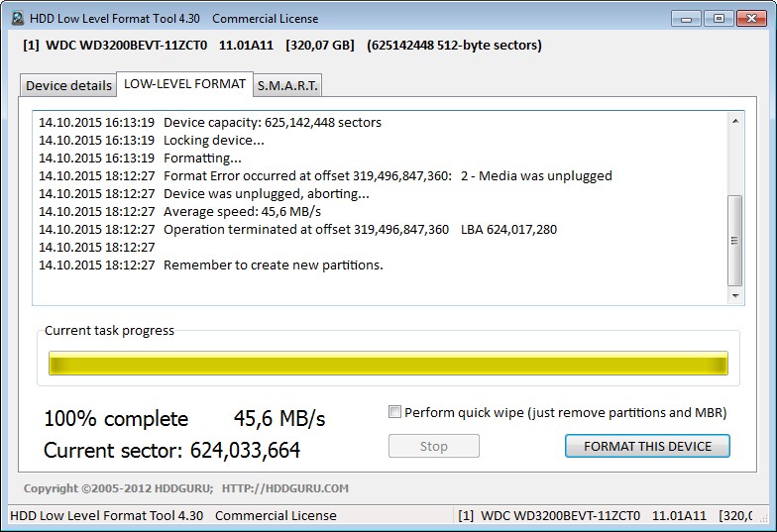Select 'Remember to create new partitions.' line
Image resolution: width=777 pixels, height=532 pixels.
210,266
